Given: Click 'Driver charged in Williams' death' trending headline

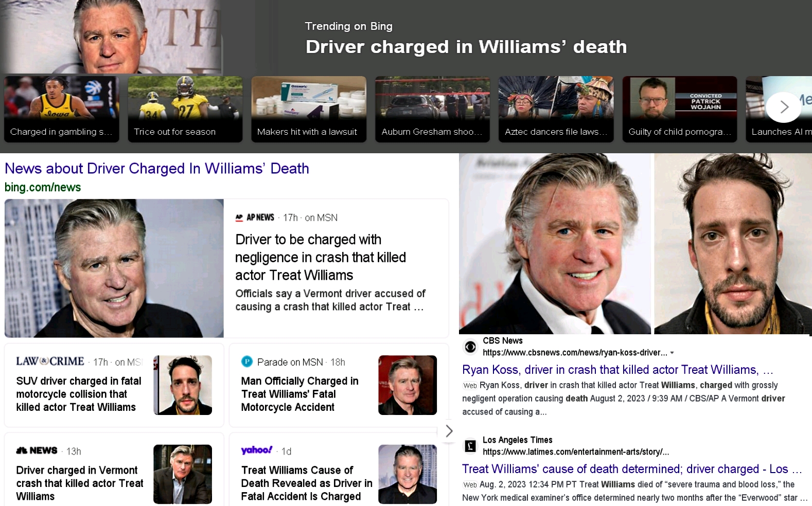Looking at the screenshot, I should (466, 47).
